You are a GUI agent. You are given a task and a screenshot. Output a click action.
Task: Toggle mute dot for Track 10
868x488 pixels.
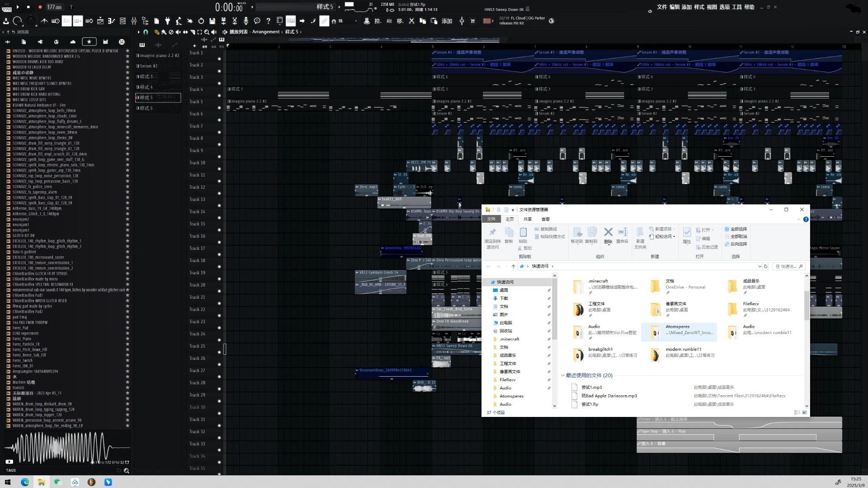(x=219, y=169)
